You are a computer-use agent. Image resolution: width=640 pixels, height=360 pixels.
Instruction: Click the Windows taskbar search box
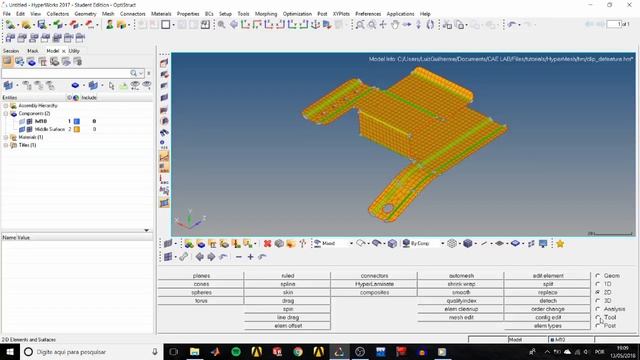coord(91,352)
